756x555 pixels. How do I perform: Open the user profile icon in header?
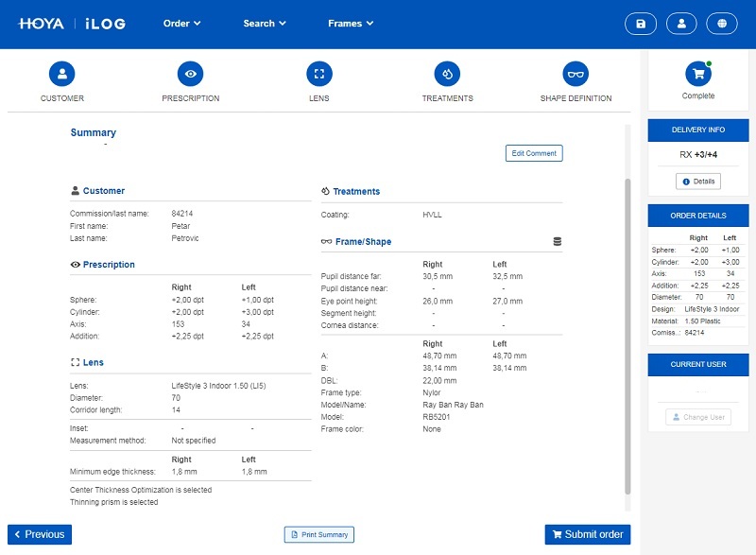[x=681, y=24]
